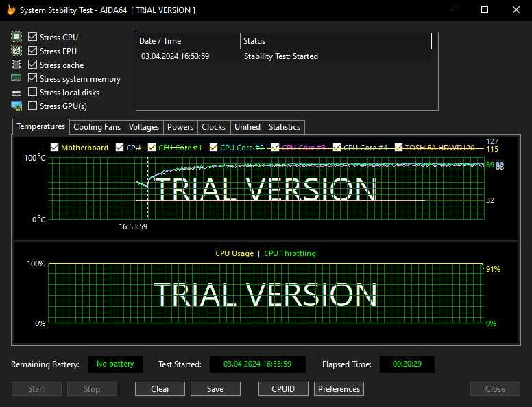The image size is (532, 407).
Task: Maximize the AIDA64 window
Action: (485, 10)
